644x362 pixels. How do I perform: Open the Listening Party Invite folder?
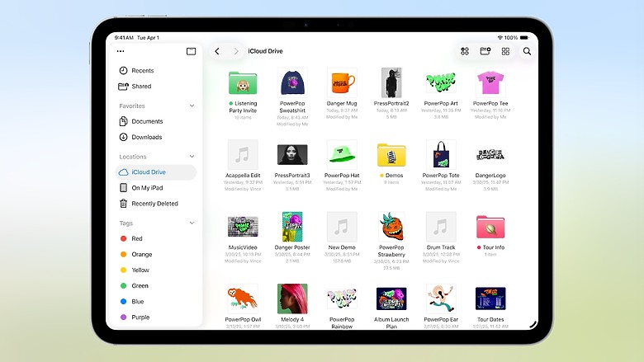point(243,83)
